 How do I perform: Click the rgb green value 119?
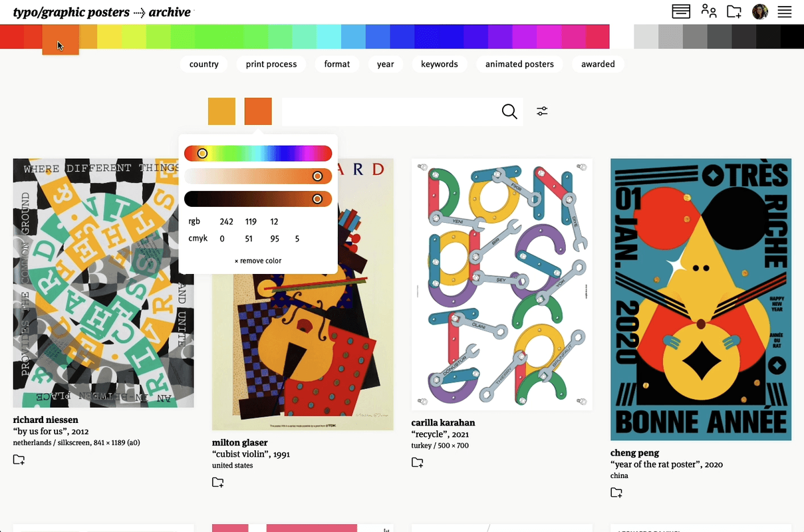[251, 221]
